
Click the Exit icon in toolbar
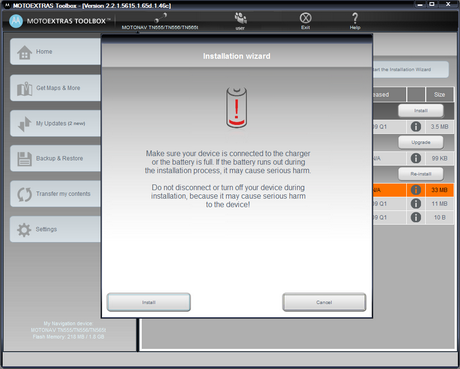[305, 18]
